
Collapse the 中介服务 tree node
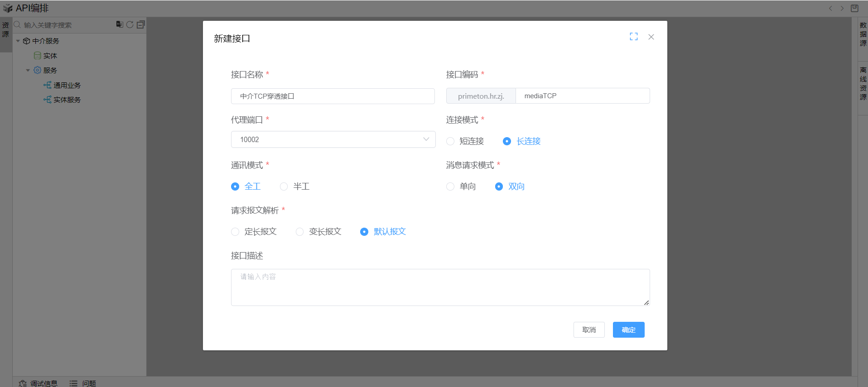click(18, 41)
